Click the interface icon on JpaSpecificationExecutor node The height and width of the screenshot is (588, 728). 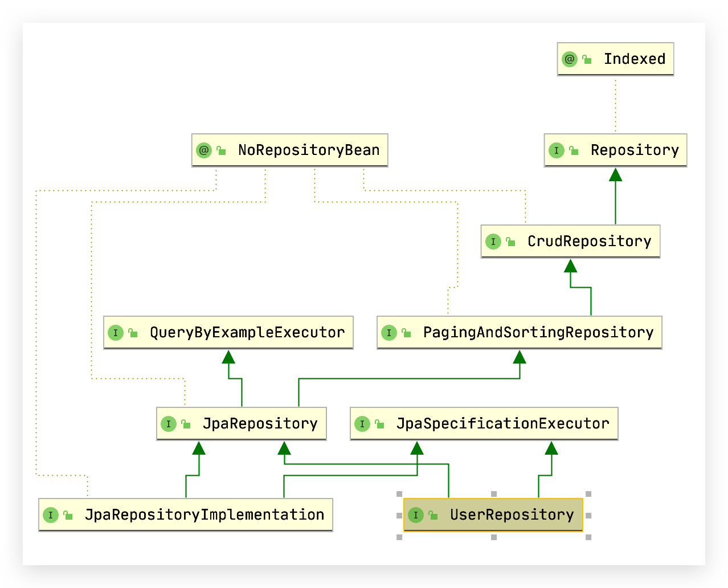(x=362, y=424)
